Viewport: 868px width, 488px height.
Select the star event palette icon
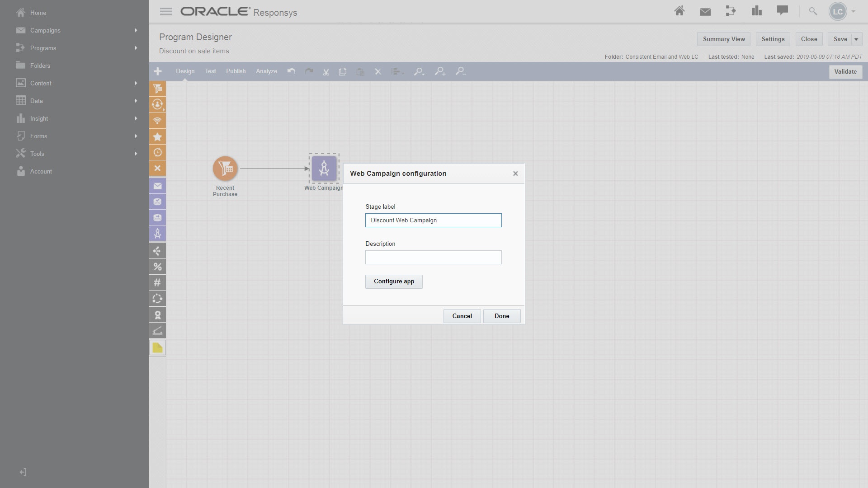point(157,136)
